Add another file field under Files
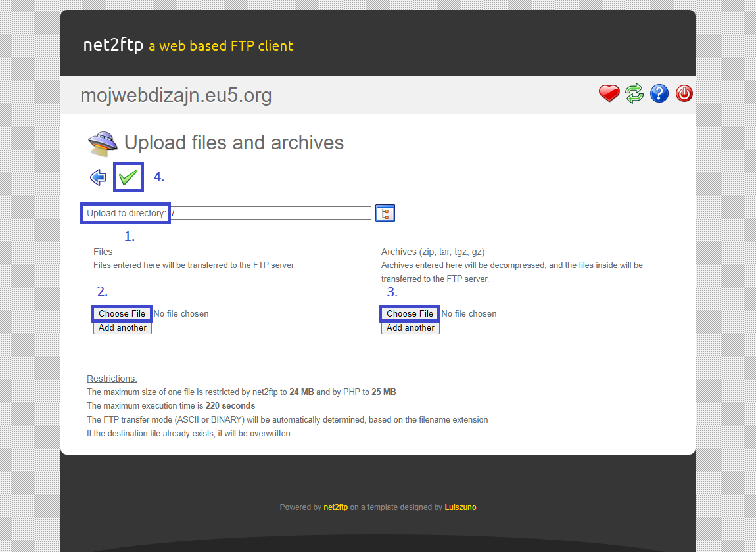 [122, 328]
